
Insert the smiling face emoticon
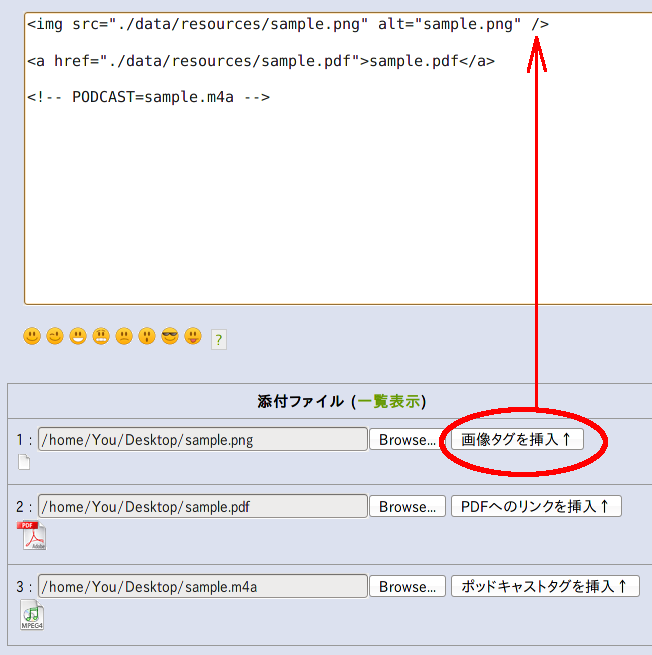click(32, 337)
